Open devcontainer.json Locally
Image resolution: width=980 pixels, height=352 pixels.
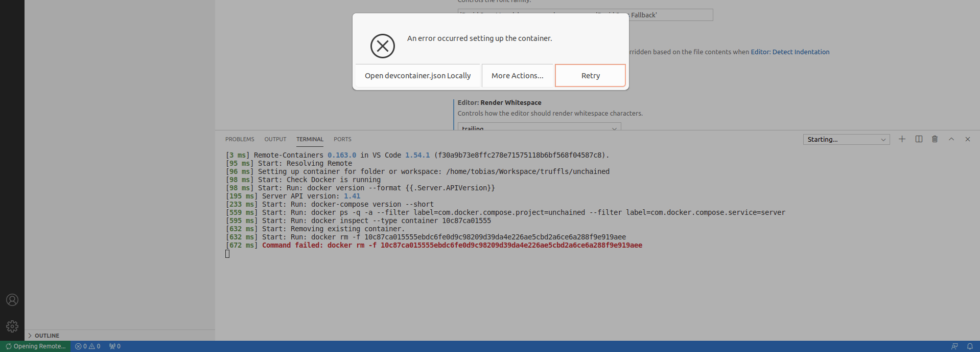(x=417, y=76)
